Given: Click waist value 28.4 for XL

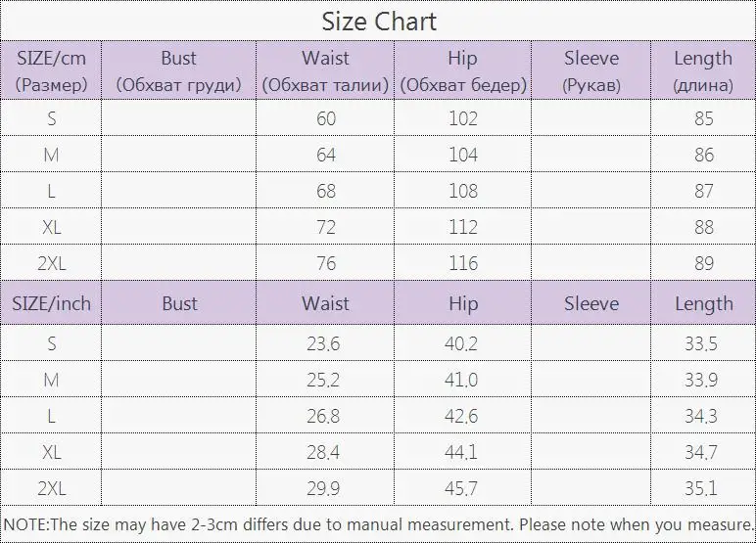Looking at the screenshot, I should tap(323, 452).
